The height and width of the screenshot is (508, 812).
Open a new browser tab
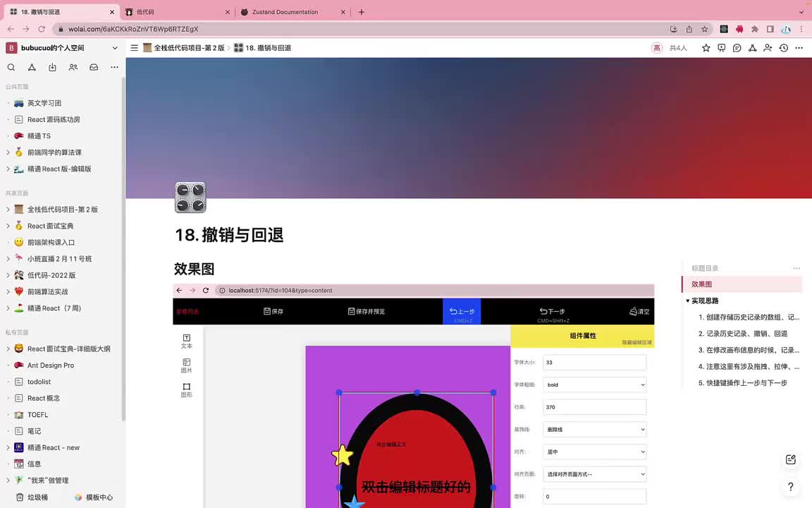click(362, 12)
